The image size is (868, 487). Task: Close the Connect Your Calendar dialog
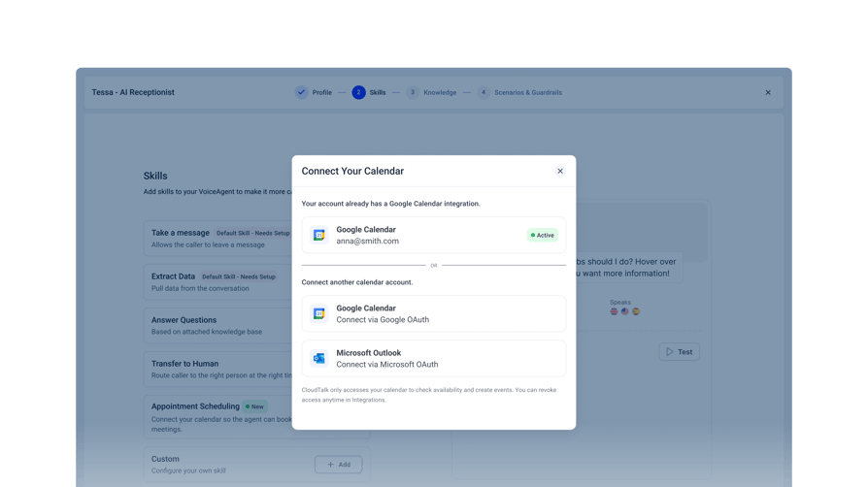[x=559, y=171]
